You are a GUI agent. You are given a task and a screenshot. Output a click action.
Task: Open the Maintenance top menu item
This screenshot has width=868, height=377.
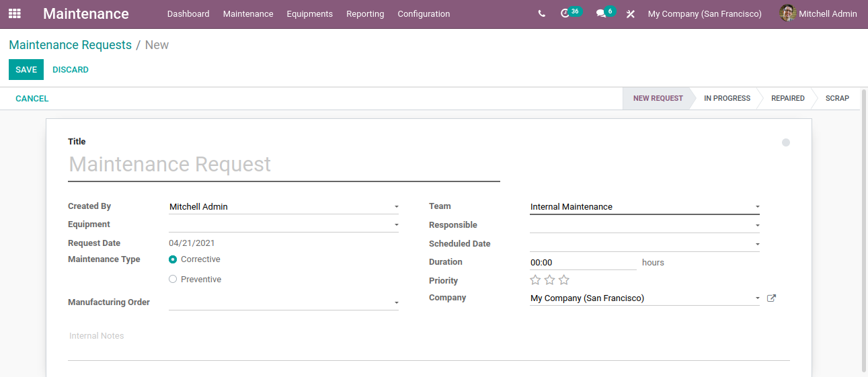pyautogui.click(x=248, y=13)
